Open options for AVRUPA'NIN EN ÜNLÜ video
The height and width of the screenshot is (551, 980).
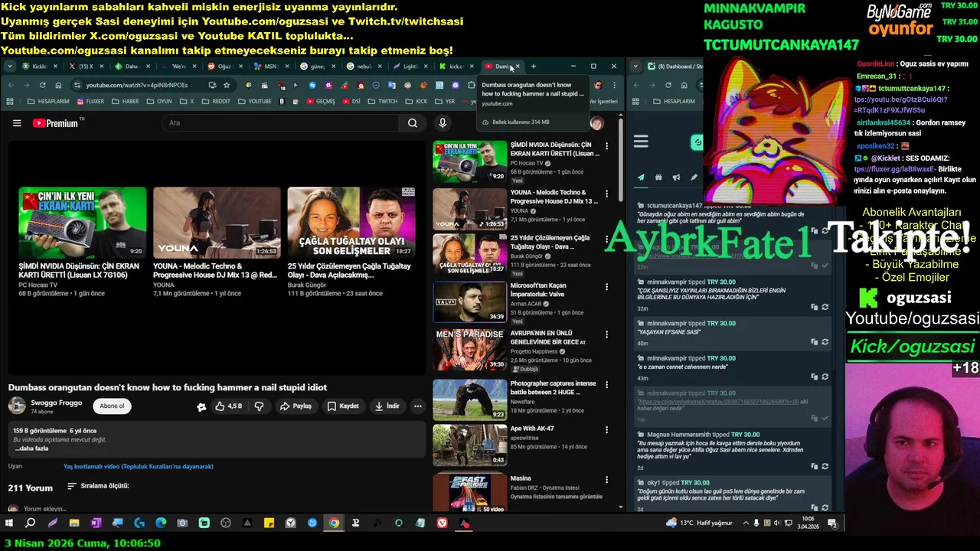606,334
